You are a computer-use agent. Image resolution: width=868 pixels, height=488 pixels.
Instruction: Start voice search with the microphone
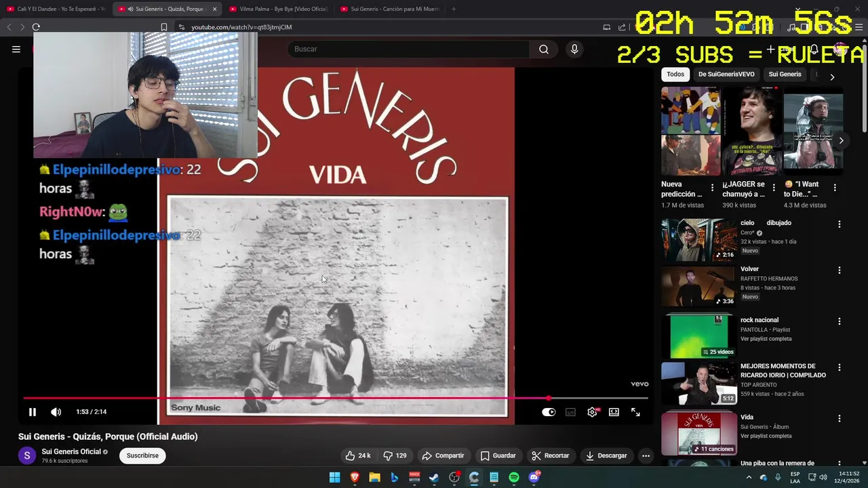coord(574,49)
